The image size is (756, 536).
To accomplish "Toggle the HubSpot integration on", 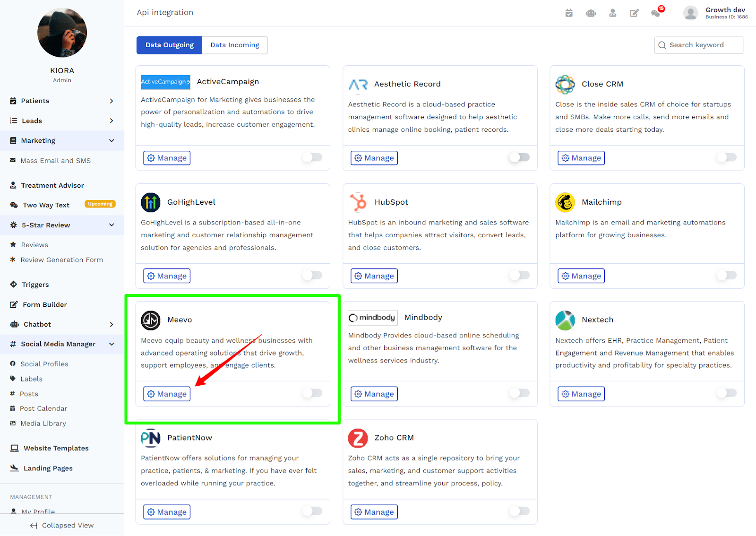I will pos(520,275).
